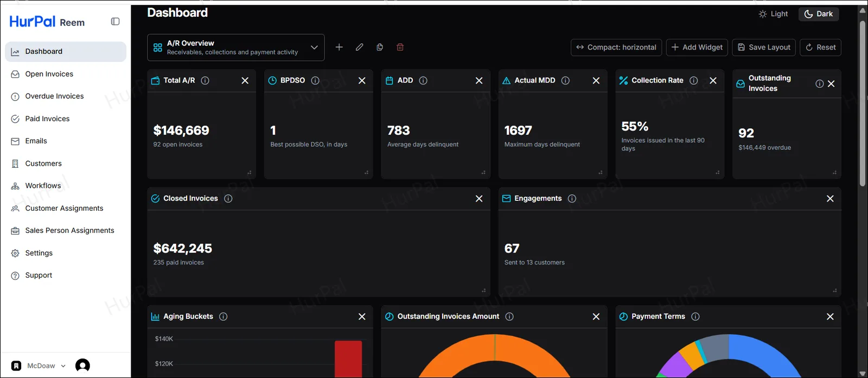This screenshot has width=868, height=378.
Task: Remove the Aging Buckets widget
Action: click(x=362, y=317)
